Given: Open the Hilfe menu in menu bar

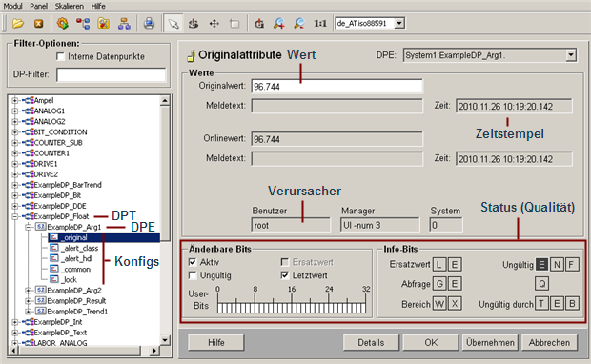Looking at the screenshot, I should pyautogui.click(x=98, y=6).
